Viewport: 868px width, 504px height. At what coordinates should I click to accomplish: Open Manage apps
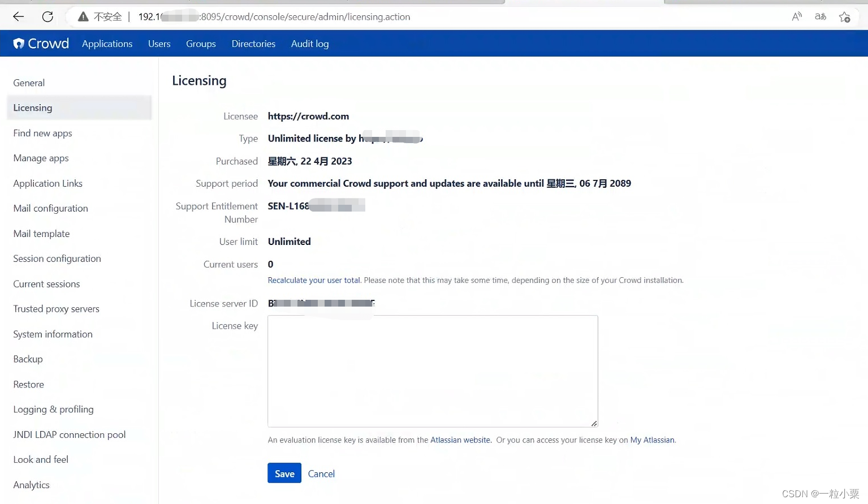tap(41, 158)
